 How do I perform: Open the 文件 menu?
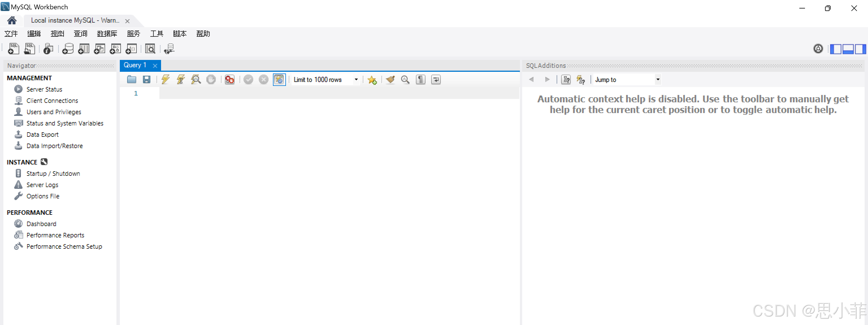(x=11, y=34)
